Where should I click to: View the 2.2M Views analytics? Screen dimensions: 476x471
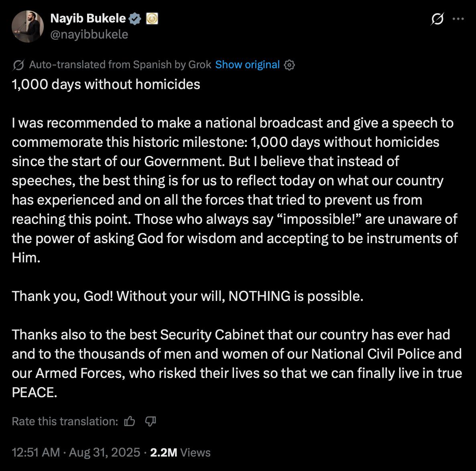point(180,452)
